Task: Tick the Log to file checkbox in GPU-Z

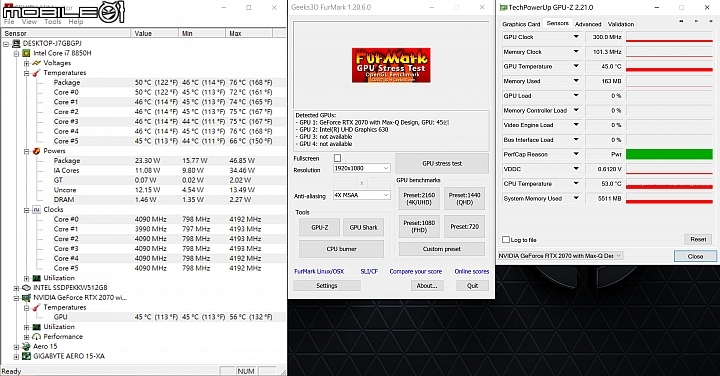Action: pyautogui.click(x=506, y=240)
